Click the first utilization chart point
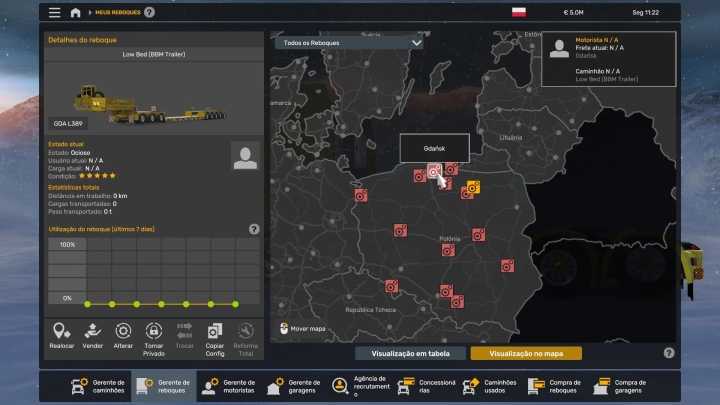The width and height of the screenshot is (720, 405). click(x=87, y=304)
